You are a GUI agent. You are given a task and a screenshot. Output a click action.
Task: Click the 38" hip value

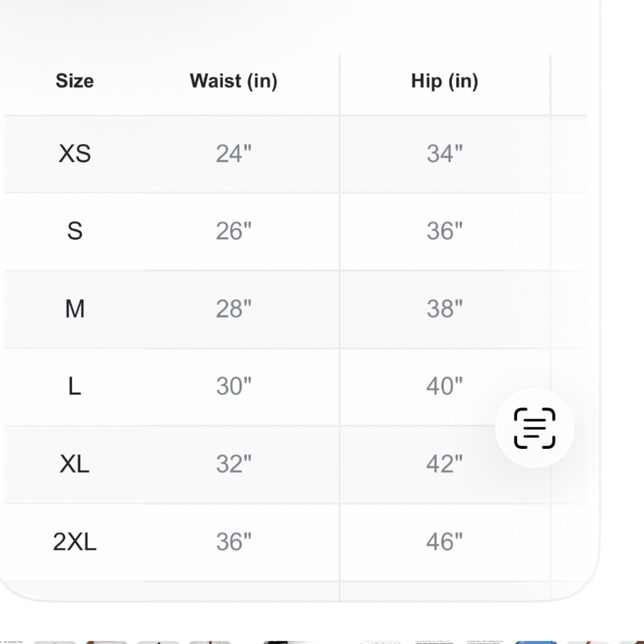(444, 309)
